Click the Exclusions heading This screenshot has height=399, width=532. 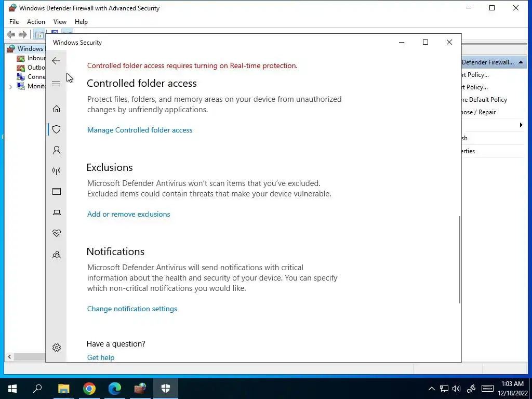(x=110, y=167)
